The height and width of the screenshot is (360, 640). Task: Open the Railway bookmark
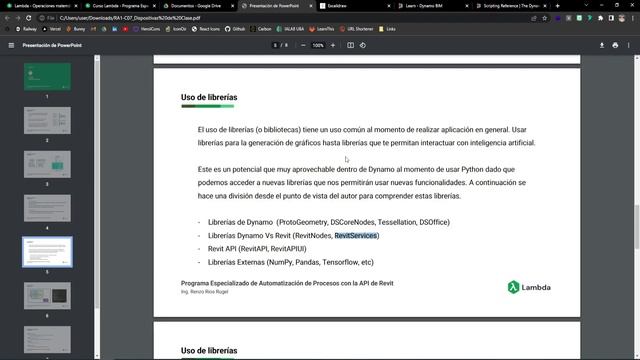tap(26, 29)
